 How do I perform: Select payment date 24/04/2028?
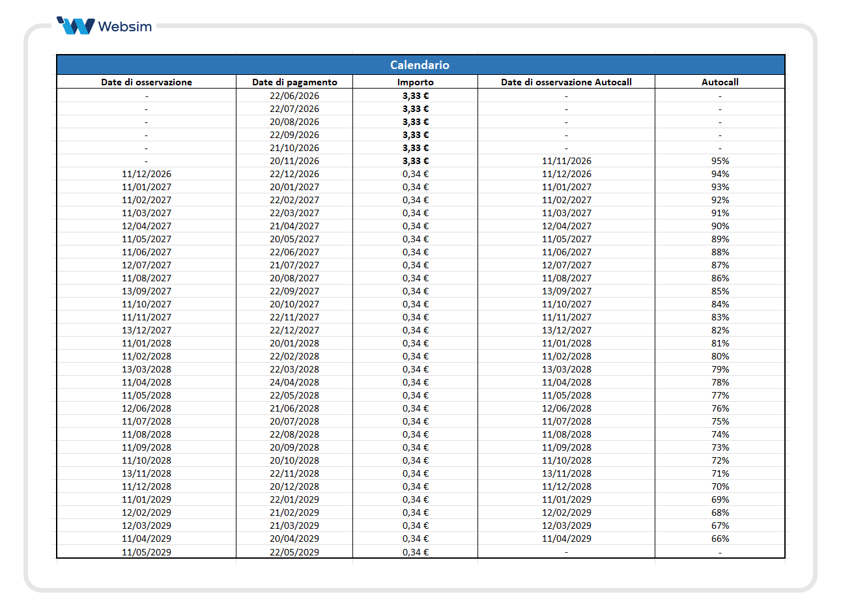point(294,382)
